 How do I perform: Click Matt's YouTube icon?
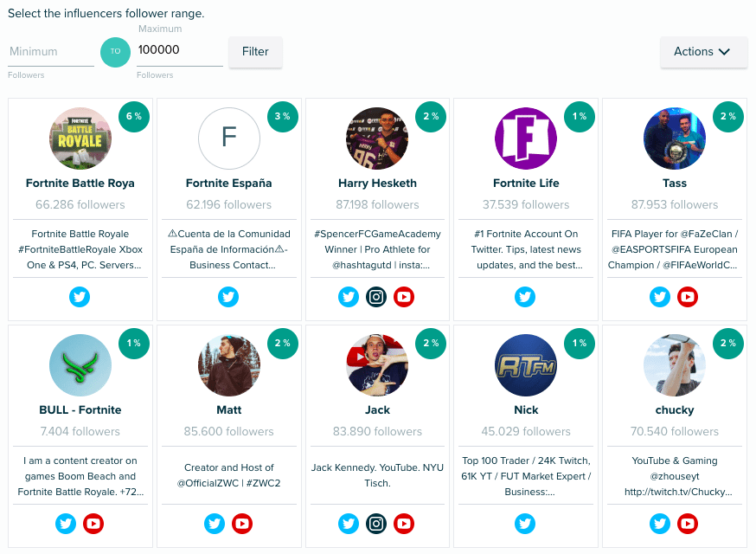[242, 524]
